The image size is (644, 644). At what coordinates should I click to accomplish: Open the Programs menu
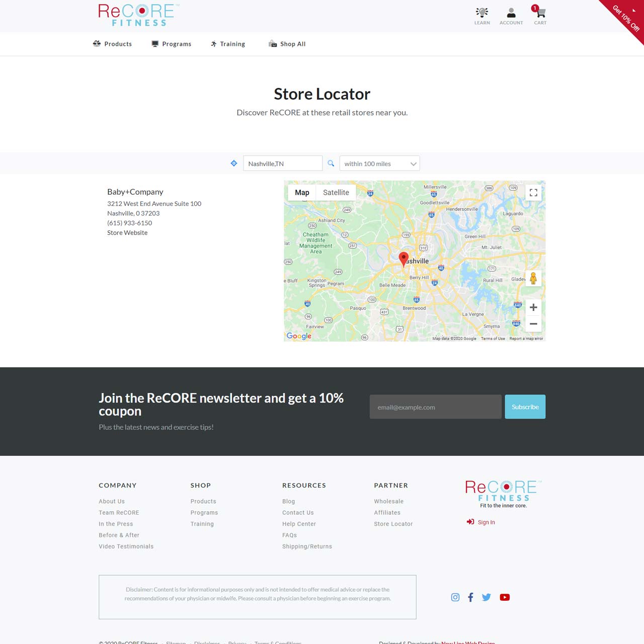click(x=172, y=44)
